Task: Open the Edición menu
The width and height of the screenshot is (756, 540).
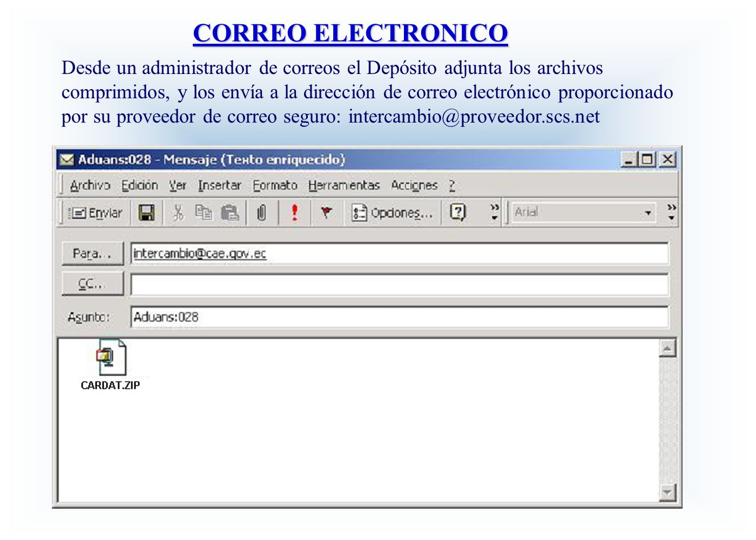Action: [x=140, y=185]
